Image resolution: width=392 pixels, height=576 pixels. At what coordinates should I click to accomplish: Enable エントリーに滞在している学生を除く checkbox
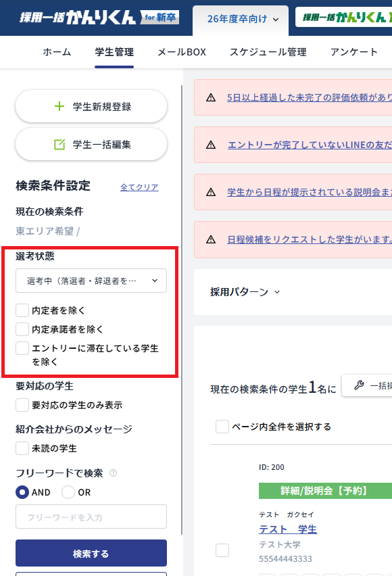tap(22, 348)
